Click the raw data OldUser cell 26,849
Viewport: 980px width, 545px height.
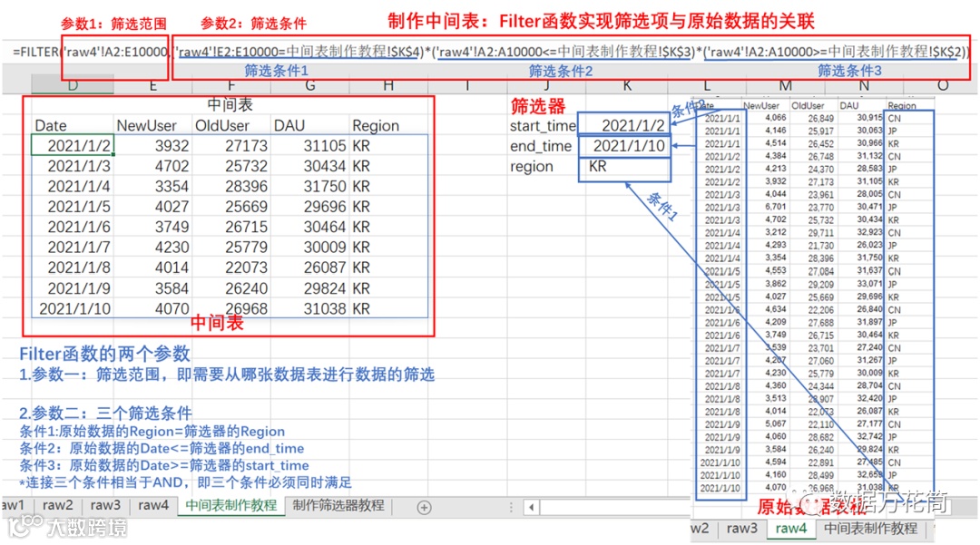[x=820, y=118]
